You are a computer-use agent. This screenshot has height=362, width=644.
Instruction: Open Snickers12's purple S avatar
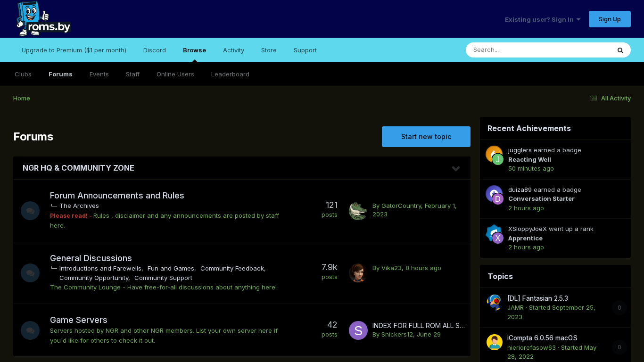[x=358, y=330]
